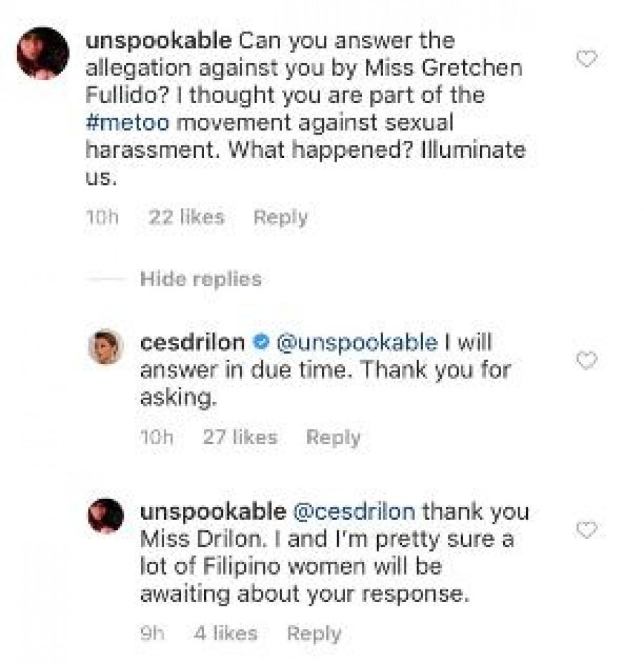644x665 pixels.
Task: Click the @unspookable mention in cesdrilon's reply
Action: 356,343
